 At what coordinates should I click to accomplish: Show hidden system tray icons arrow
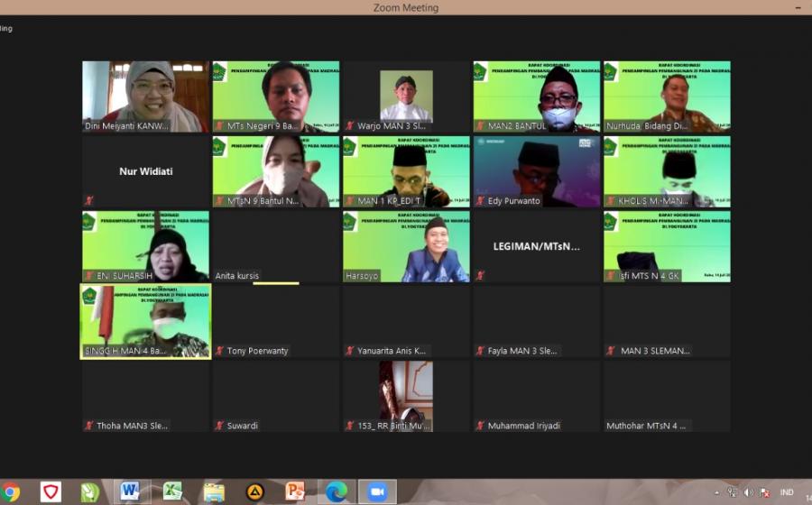tap(716, 493)
